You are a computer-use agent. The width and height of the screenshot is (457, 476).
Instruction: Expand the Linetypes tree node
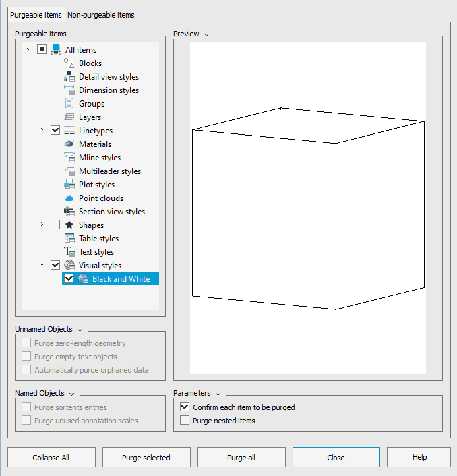[42, 131]
